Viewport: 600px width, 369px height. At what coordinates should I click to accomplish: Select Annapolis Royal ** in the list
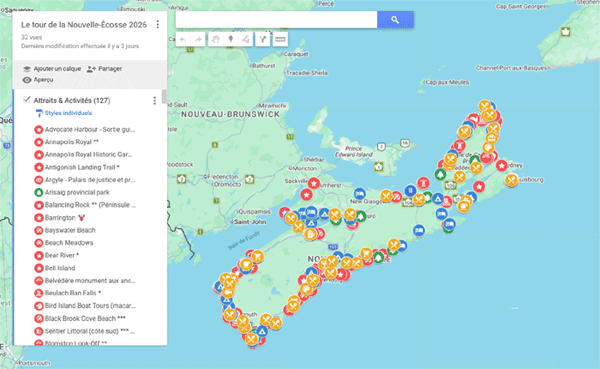click(72, 142)
